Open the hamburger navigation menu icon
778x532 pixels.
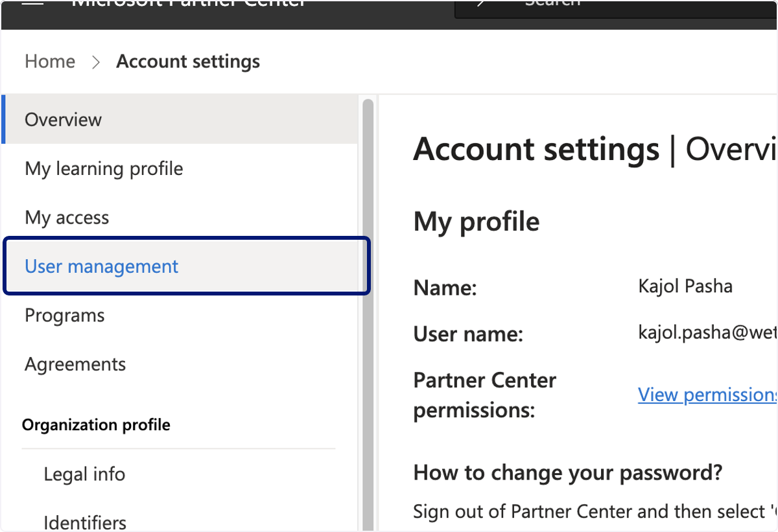[x=33, y=3]
